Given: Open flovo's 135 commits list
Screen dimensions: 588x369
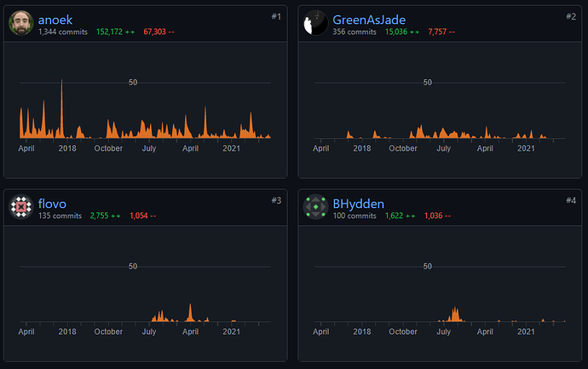Looking at the screenshot, I should click(59, 216).
